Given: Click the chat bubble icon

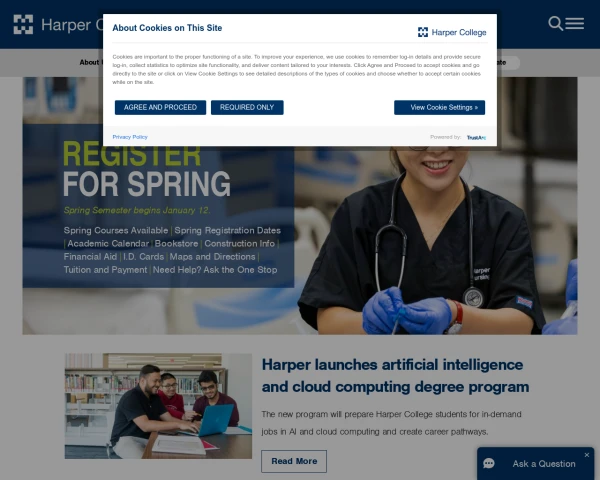Looking at the screenshot, I should tap(489, 464).
